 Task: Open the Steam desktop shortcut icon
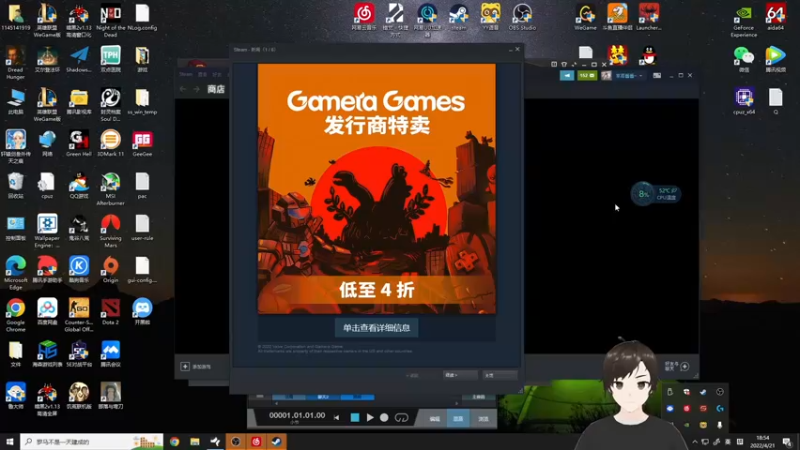pyautogui.click(x=458, y=17)
